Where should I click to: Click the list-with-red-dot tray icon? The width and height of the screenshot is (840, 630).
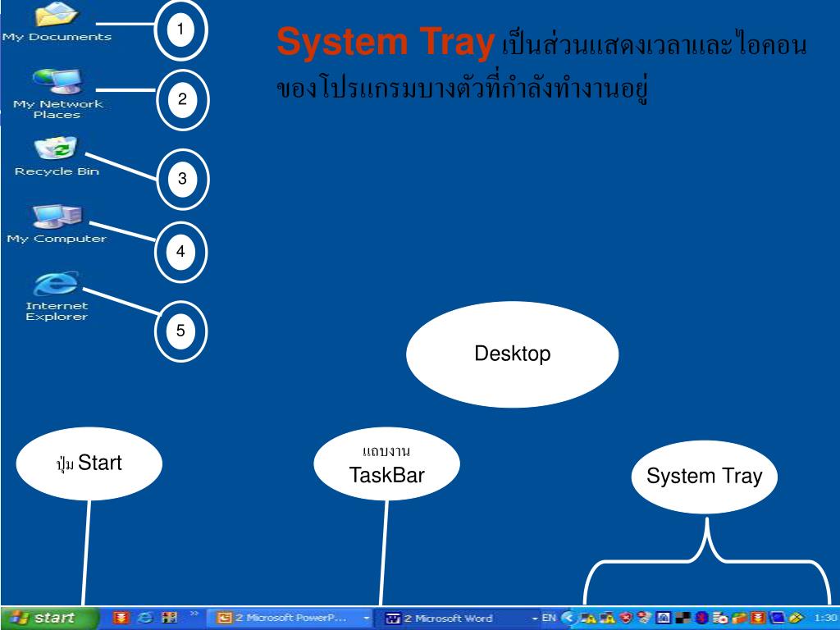(720, 618)
